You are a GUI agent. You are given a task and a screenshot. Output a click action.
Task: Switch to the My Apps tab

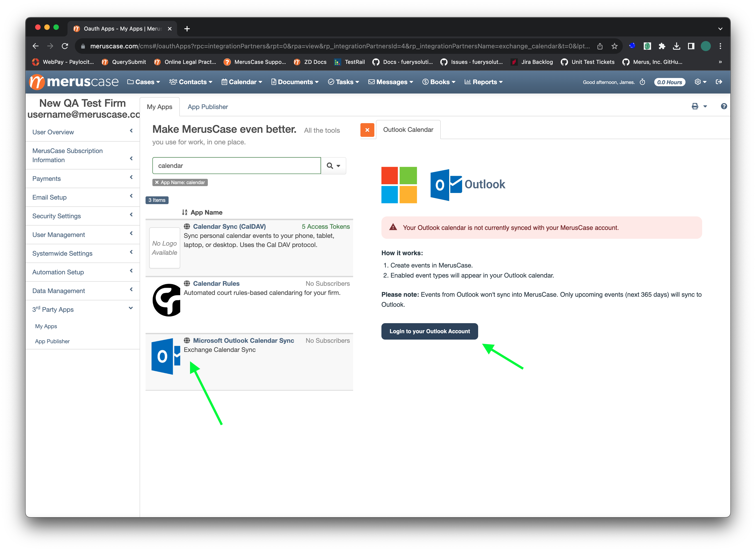coord(159,107)
